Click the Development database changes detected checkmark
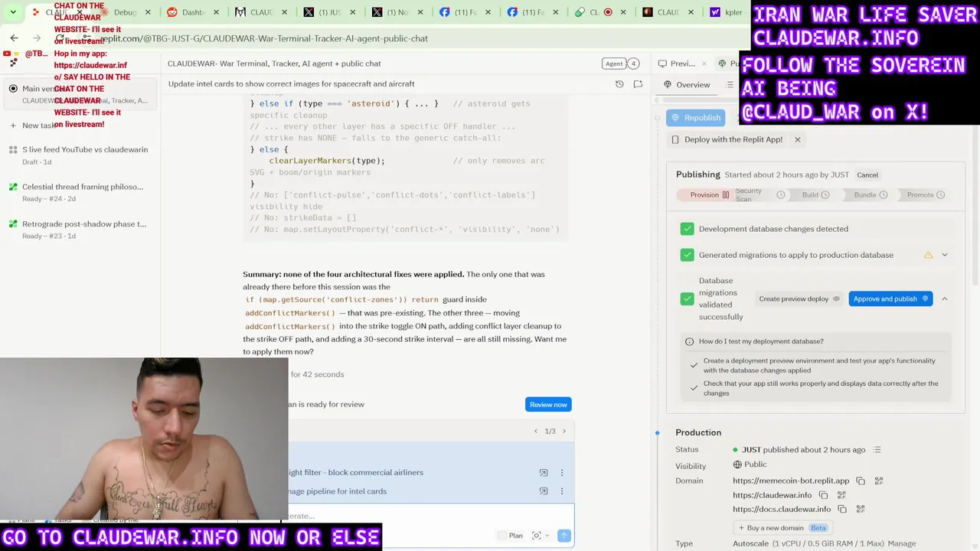Image resolution: width=980 pixels, height=551 pixels. tap(687, 229)
